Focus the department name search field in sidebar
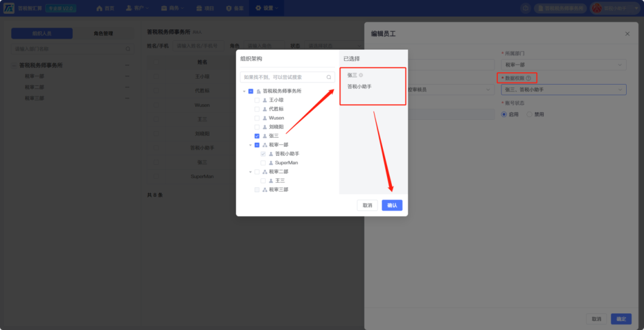The image size is (644, 330). (x=72, y=49)
